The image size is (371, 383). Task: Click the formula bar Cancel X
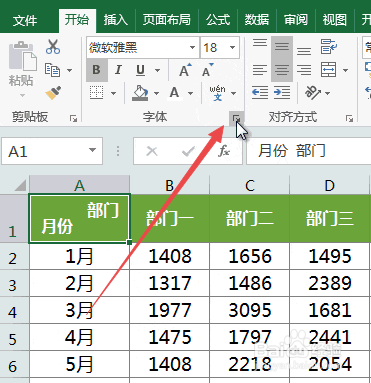152,151
